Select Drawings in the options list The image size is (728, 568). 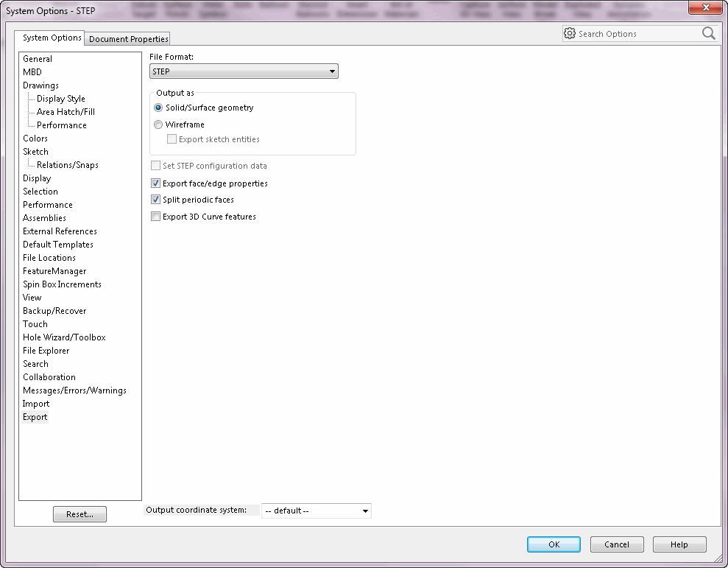(40, 85)
